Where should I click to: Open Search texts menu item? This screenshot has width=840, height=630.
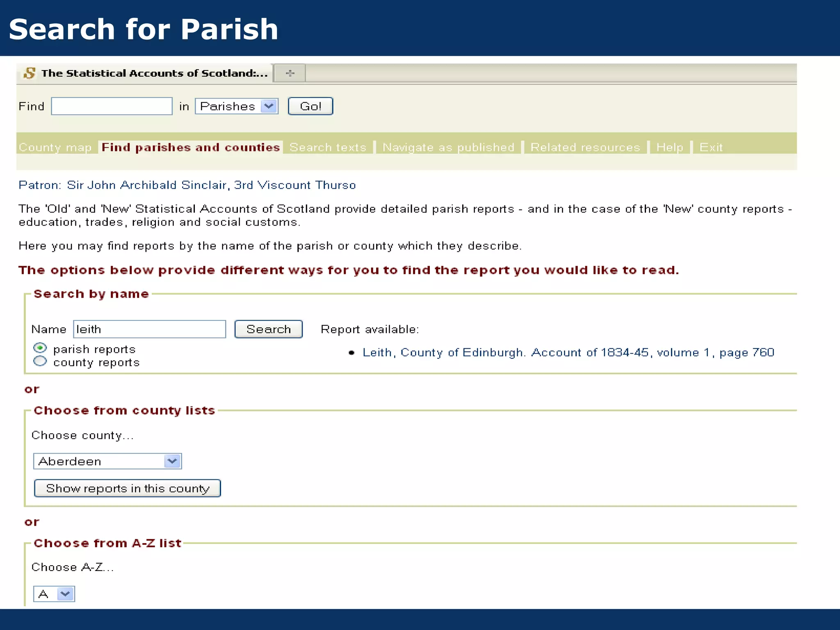click(x=328, y=147)
